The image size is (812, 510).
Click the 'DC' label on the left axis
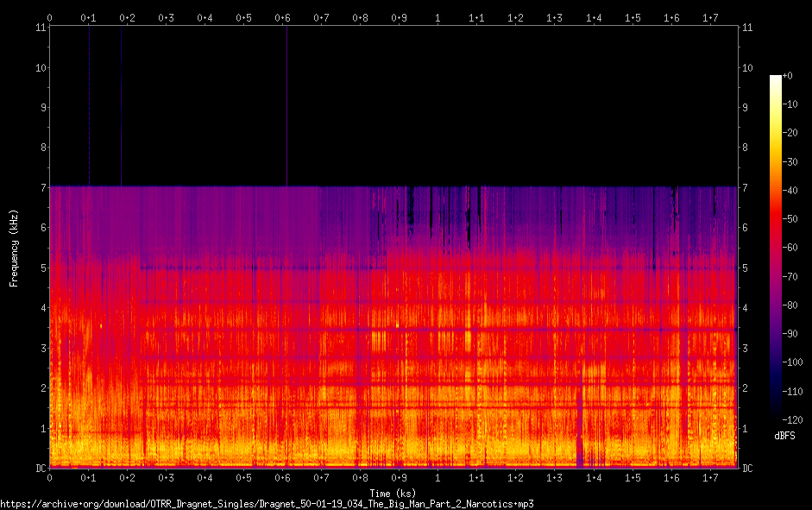[41, 469]
